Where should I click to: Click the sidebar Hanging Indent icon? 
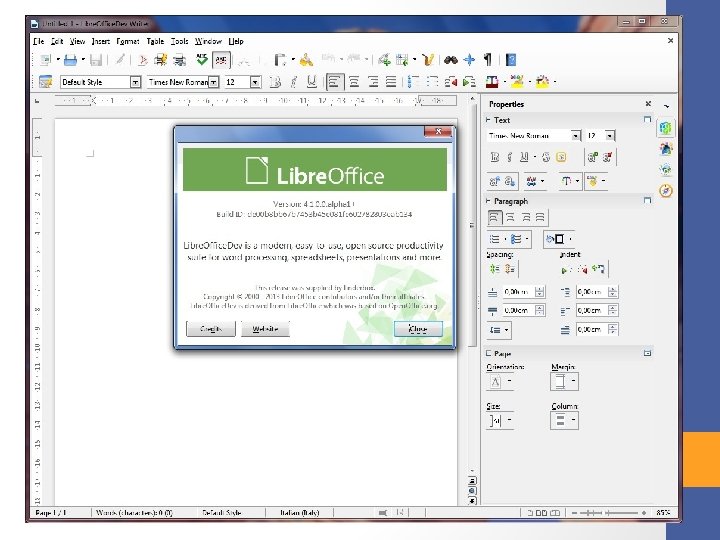598,269
